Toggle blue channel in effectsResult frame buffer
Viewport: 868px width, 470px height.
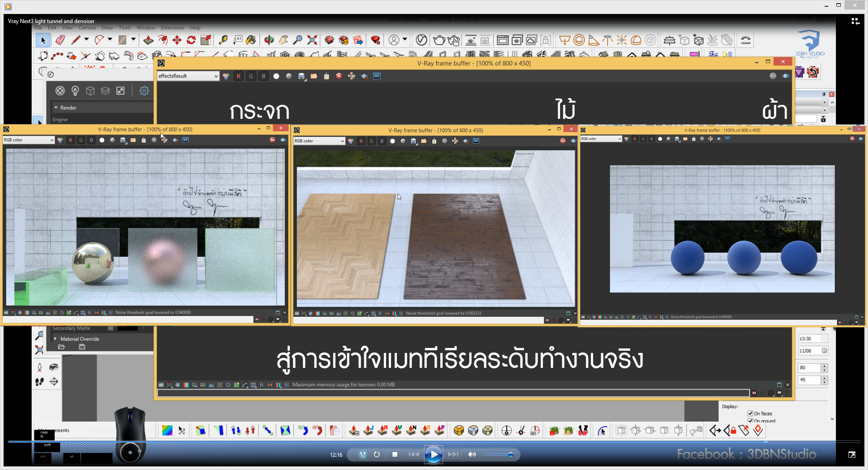(264, 76)
